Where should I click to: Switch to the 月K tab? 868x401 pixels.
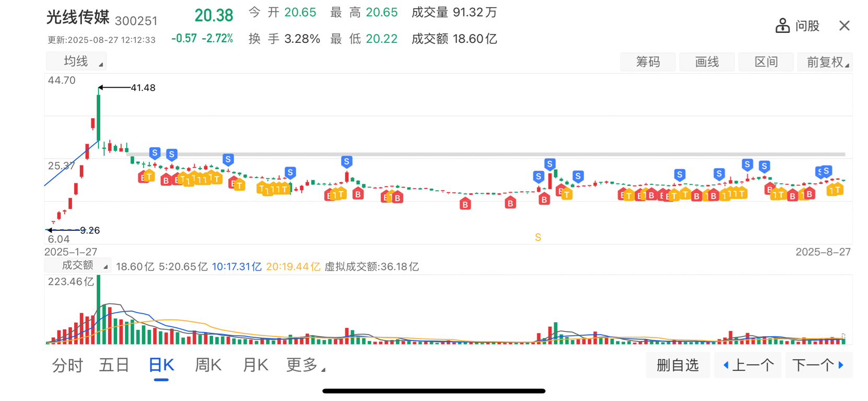click(255, 365)
